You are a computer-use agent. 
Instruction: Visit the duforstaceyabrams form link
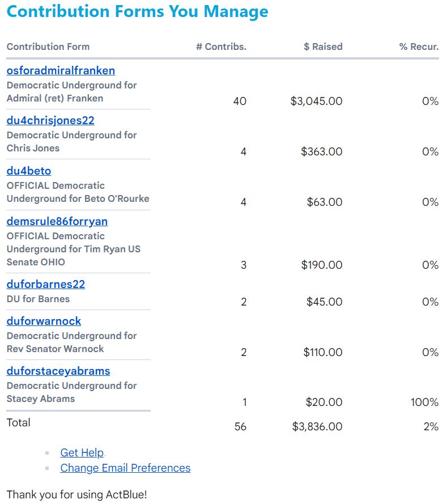(58, 371)
